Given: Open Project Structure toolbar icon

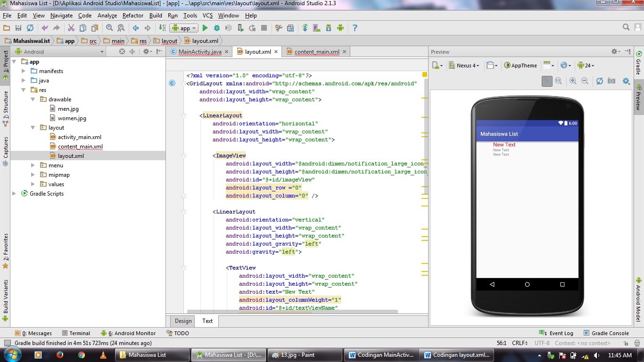Looking at the screenshot, I should [x=290, y=28].
